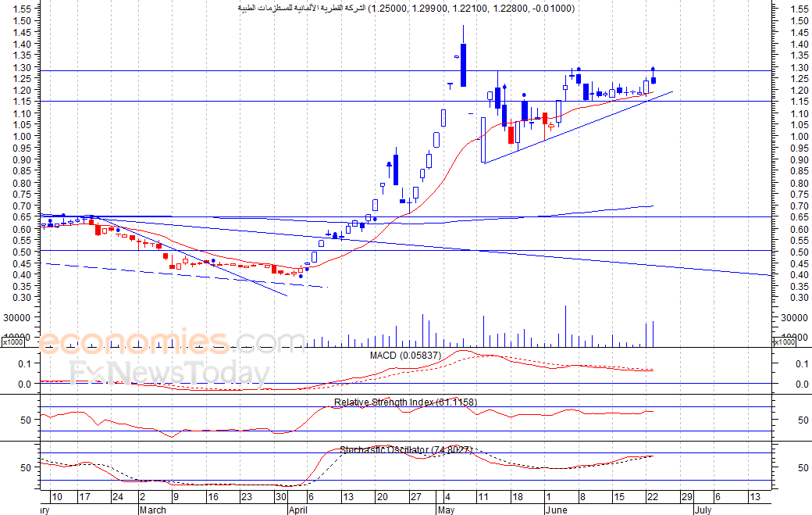Select date label 22 on the time axis

click(x=653, y=497)
